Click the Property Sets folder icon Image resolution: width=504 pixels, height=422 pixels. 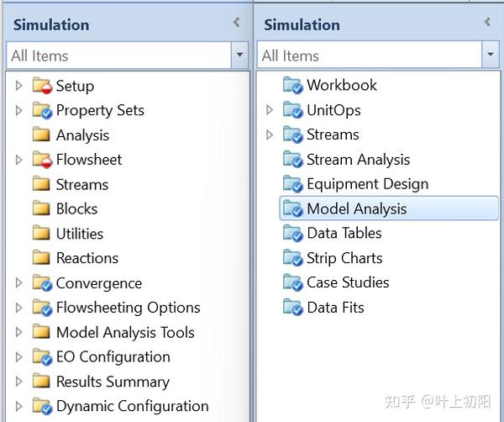[x=42, y=110]
